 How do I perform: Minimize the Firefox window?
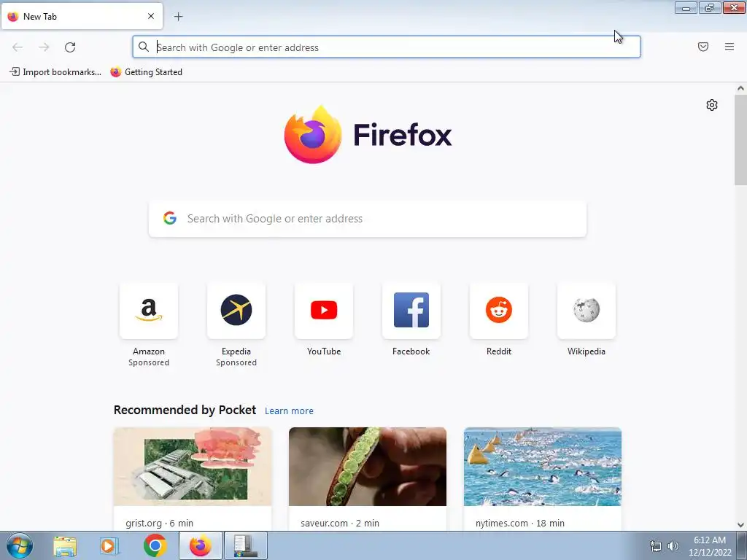tap(686, 7)
